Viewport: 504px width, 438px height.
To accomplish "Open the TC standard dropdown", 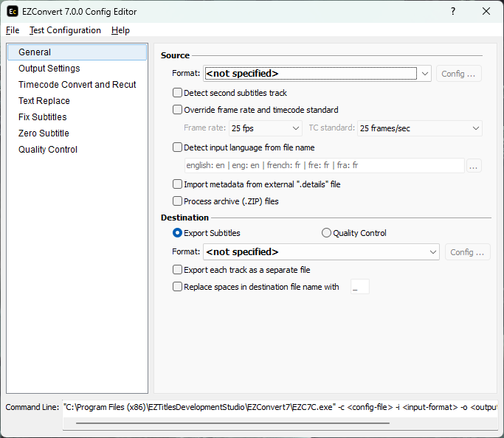I will coord(419,128).
